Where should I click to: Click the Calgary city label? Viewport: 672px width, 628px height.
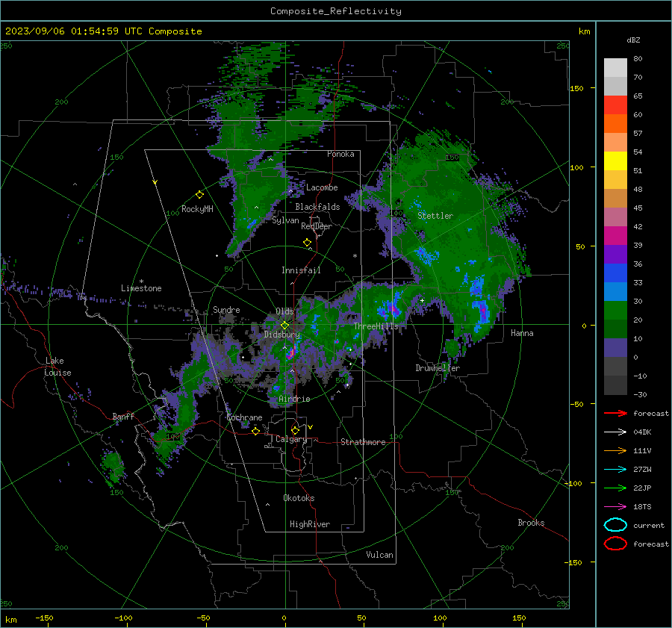(291, 439)
